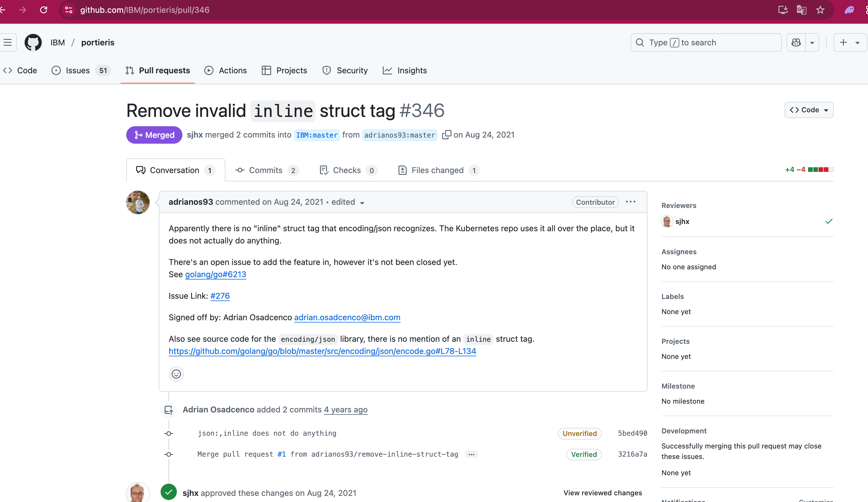Click the portieris repository name

coord(98,42)
